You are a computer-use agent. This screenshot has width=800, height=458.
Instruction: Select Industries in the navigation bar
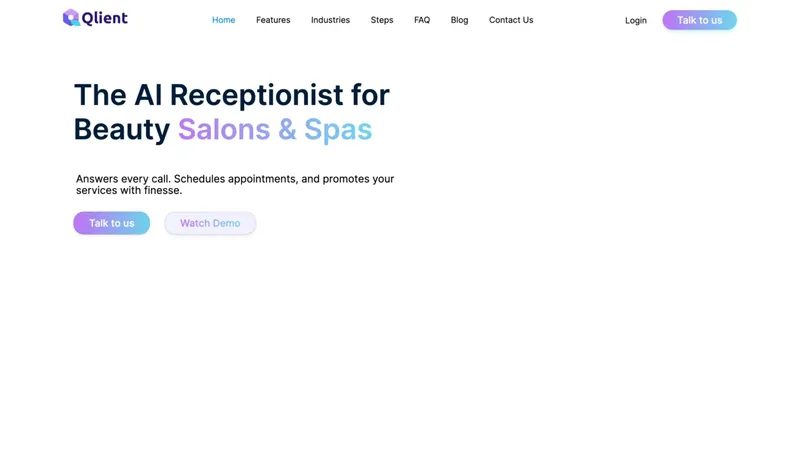[330, 20]
